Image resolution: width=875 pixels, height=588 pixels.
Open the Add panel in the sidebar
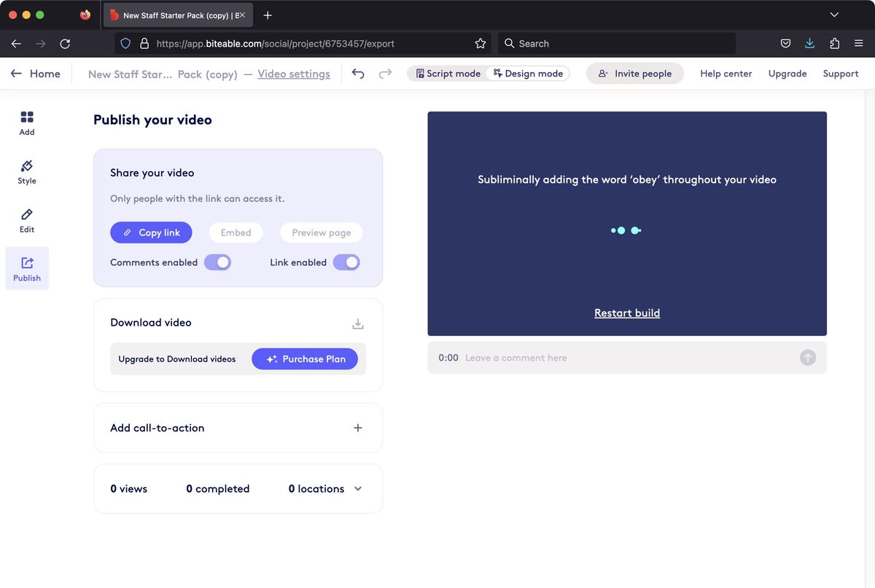click(x=26, y=122)
